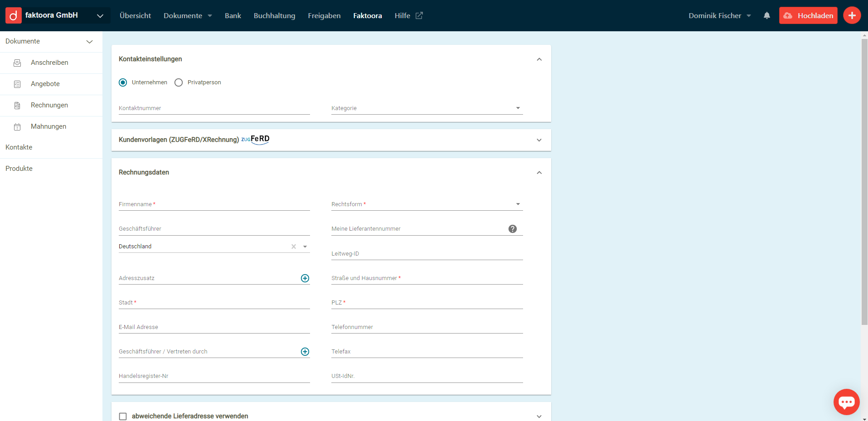Select the Unternehmen radio button

pos(123,82)
